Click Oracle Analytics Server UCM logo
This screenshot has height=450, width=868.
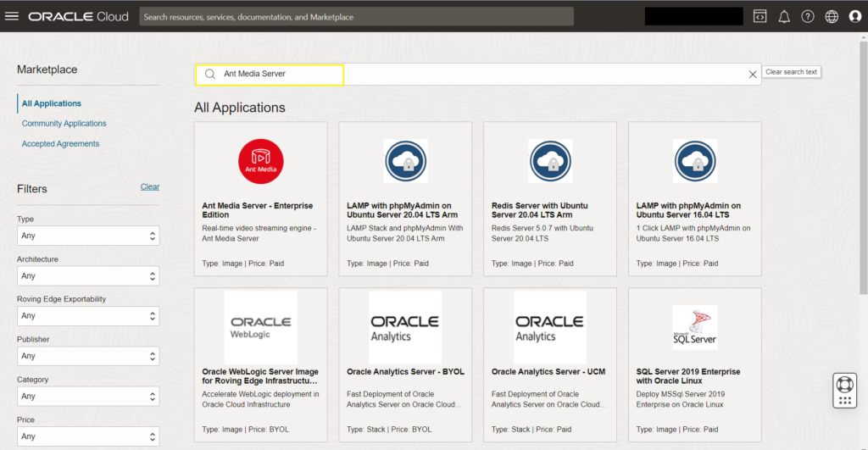point(550,327)
